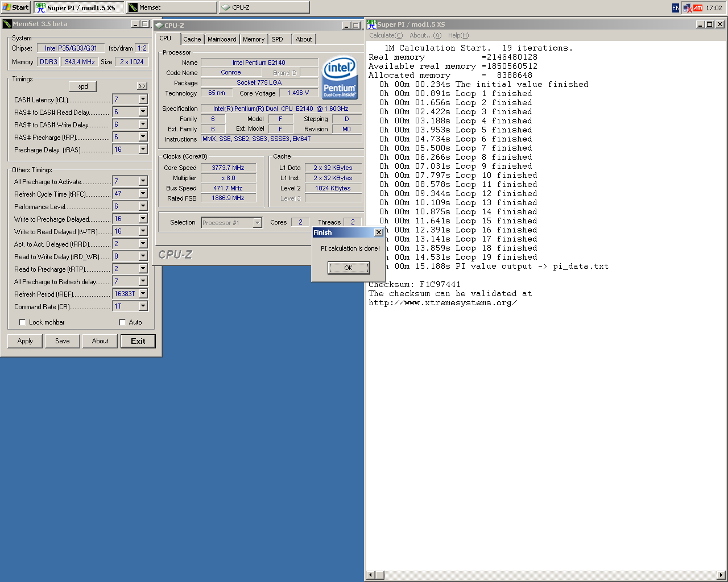
Task: Click Apply in MemSet
Action: point(25,341)
